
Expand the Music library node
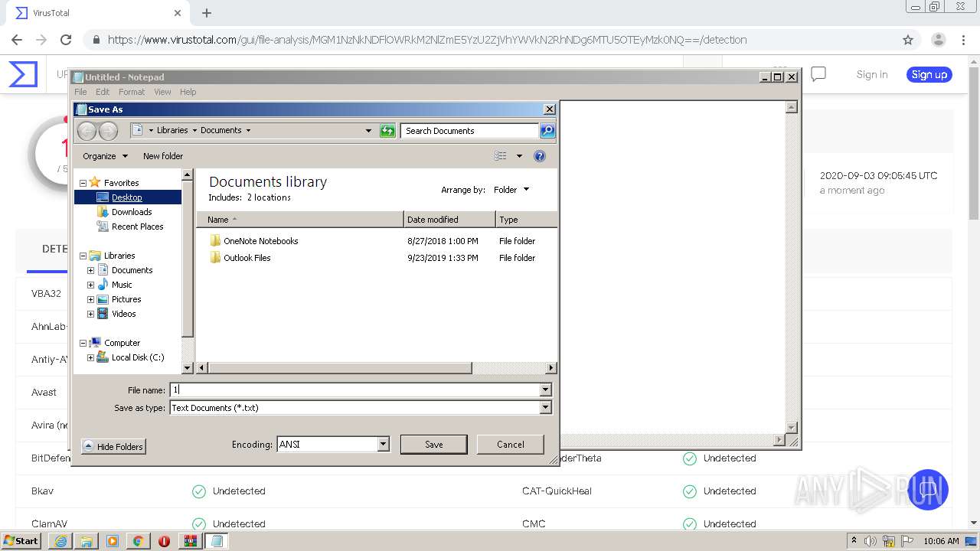click(x=90, y=285)
